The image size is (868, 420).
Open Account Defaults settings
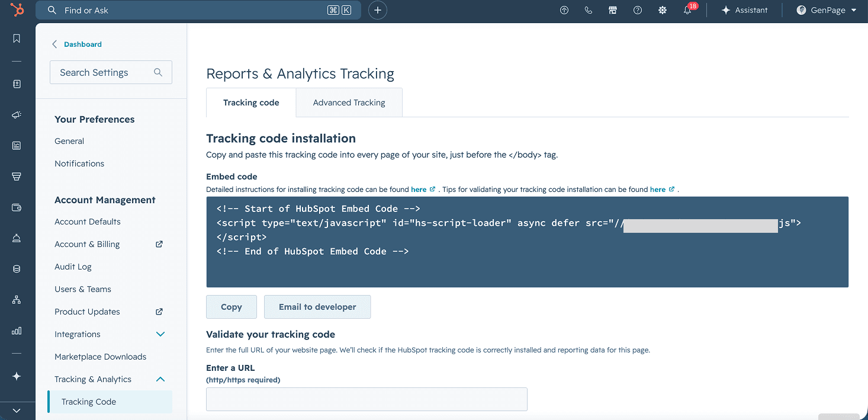[x=88, y=222]
